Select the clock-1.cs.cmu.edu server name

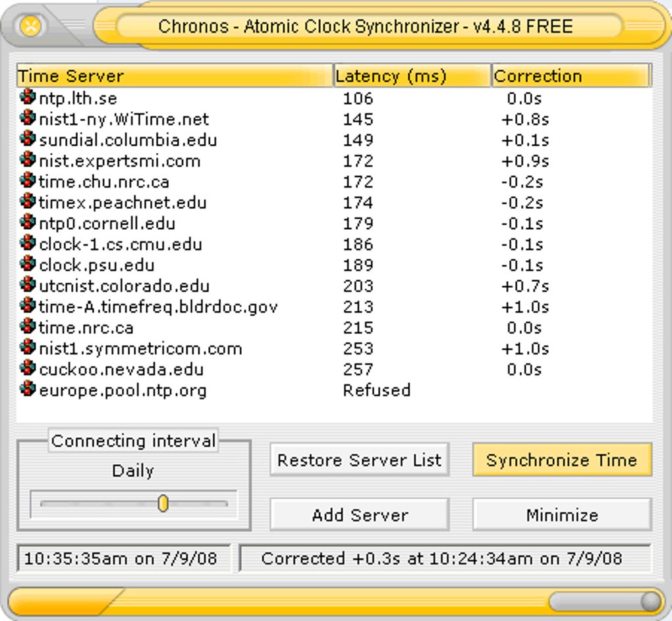click(120, 244)
